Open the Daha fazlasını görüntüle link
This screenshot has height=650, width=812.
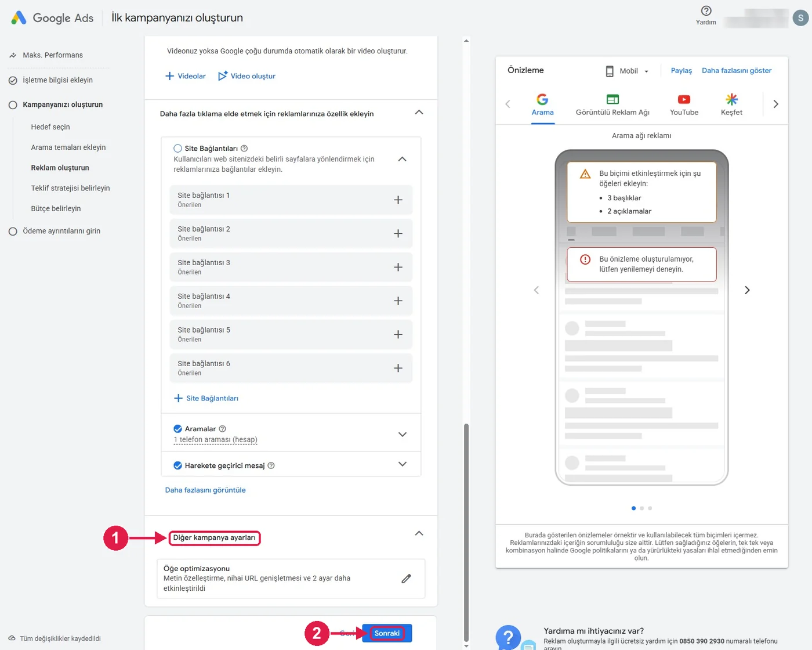pos(205,490)
